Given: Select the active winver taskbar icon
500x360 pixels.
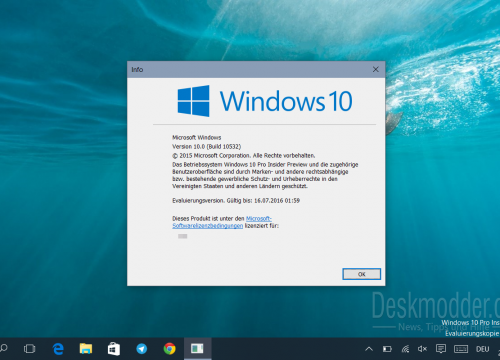Looking at the screenshot, I should pyautogui.click(x=197, y=349).
